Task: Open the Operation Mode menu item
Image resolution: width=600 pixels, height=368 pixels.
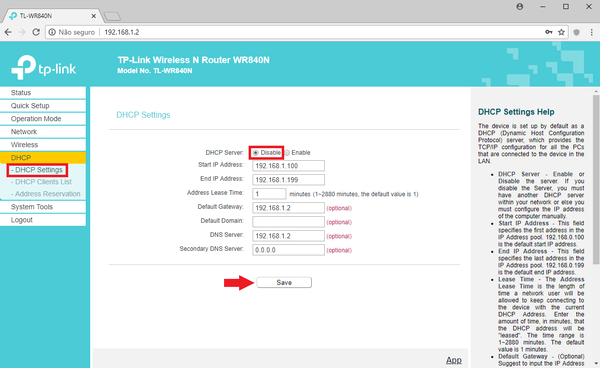Action: 43,119
